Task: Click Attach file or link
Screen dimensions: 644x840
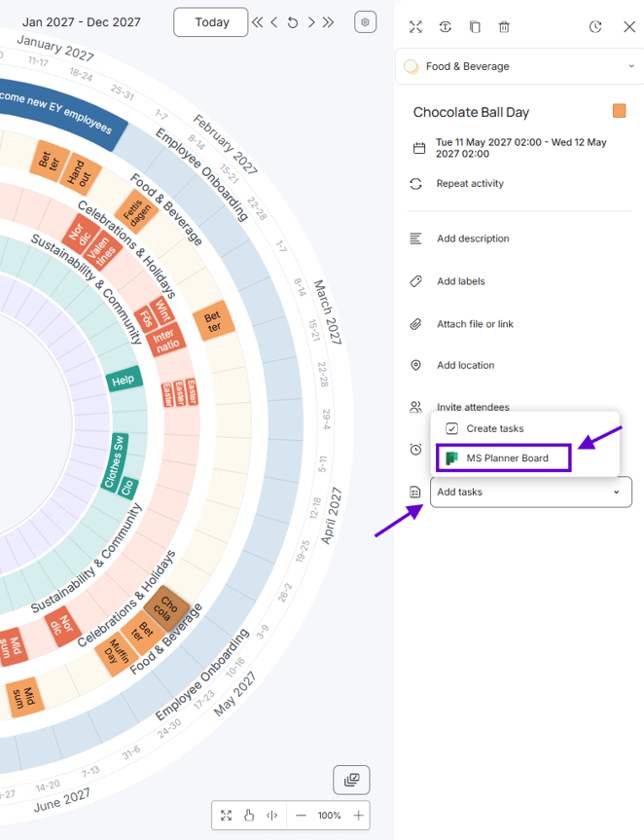Action: pyautogui.click(x=475, y=324)
